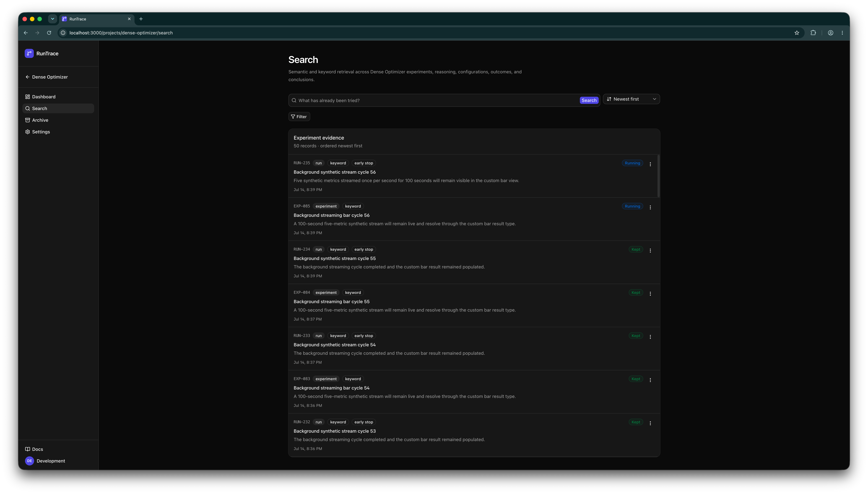Open the browser profile icon

(830, 33)
